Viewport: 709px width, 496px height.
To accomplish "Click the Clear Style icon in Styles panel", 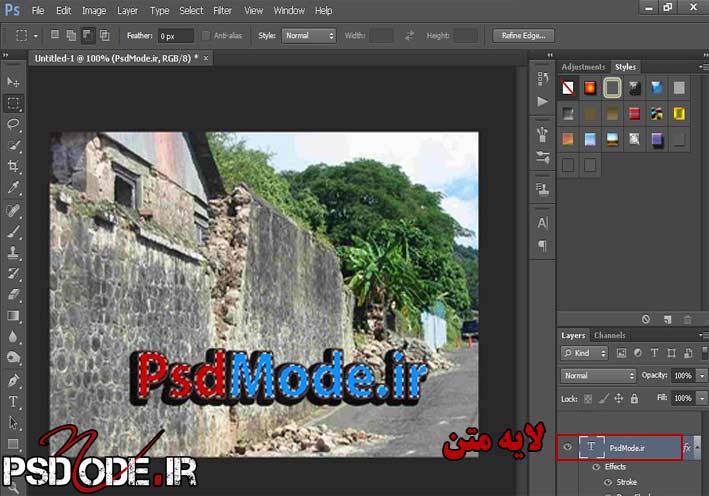I will pyautogui.click(x=646, y=319).
